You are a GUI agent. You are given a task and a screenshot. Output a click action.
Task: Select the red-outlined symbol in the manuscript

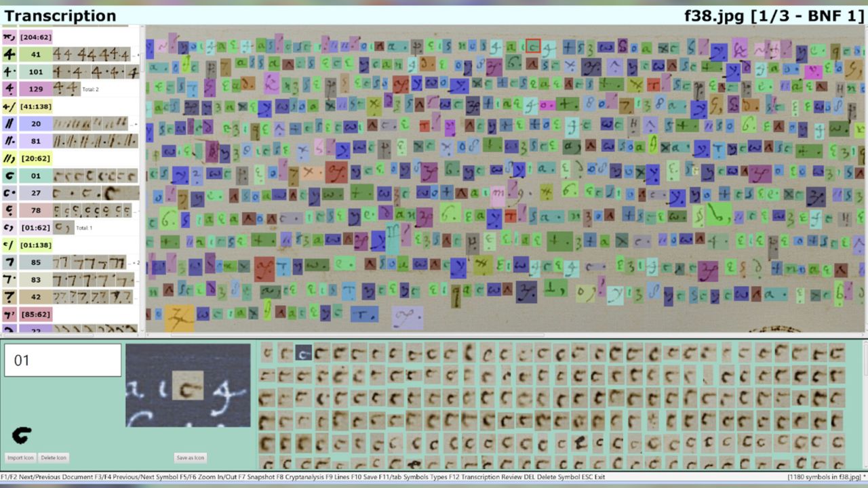(x=533, y=46)
